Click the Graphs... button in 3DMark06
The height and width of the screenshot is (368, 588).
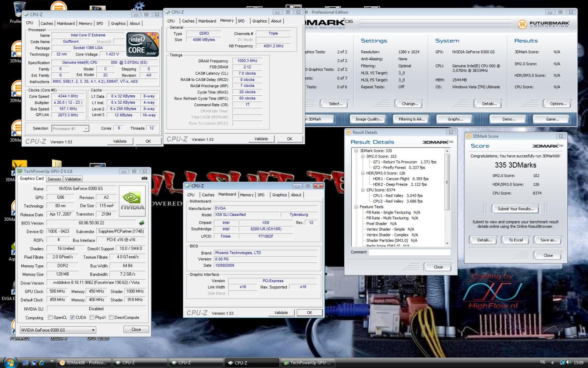[455, 119]
